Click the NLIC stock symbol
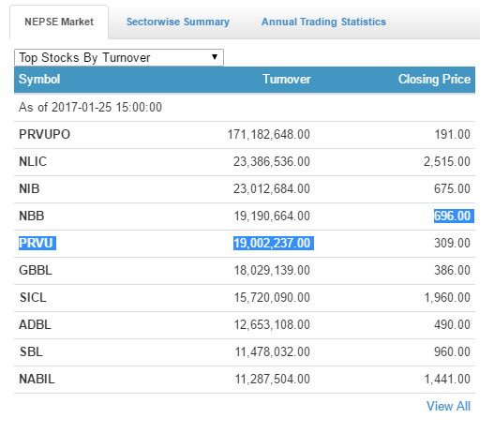This screenshot has width=494, height=448. (33, 161)
